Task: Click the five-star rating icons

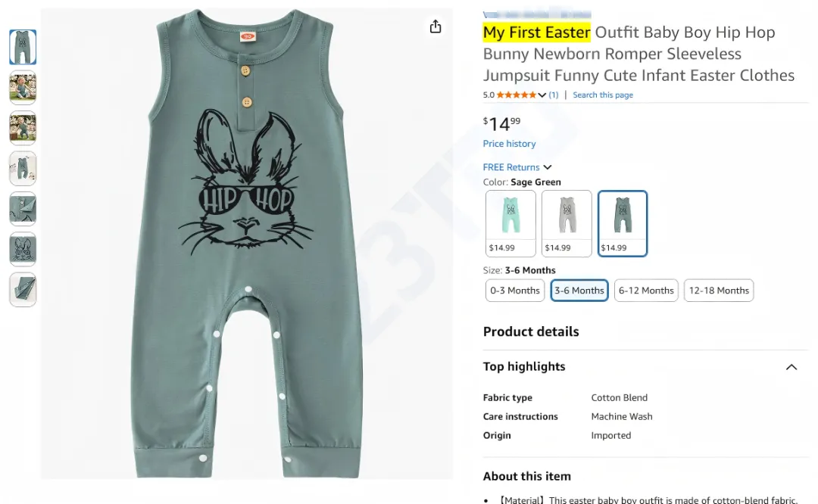Action: click(517, 95)
